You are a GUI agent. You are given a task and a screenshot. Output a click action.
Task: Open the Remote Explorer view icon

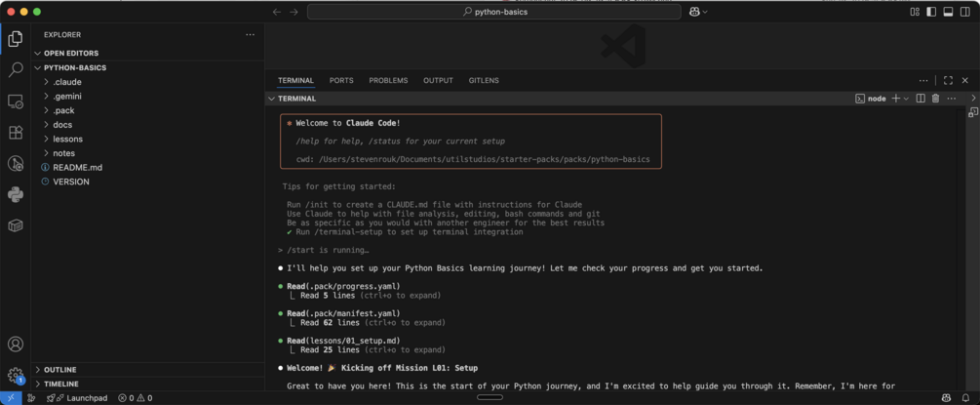tap(15, 101)
